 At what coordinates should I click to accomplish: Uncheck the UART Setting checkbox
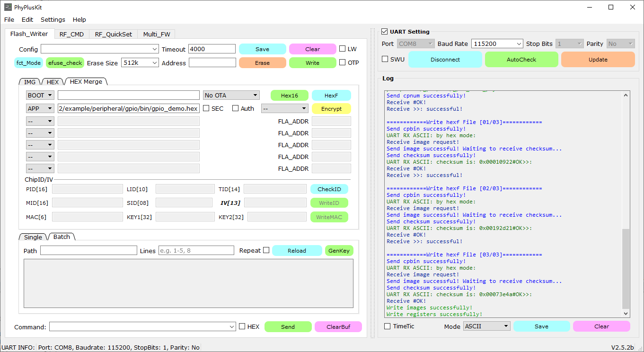click(x=385, y=32)
